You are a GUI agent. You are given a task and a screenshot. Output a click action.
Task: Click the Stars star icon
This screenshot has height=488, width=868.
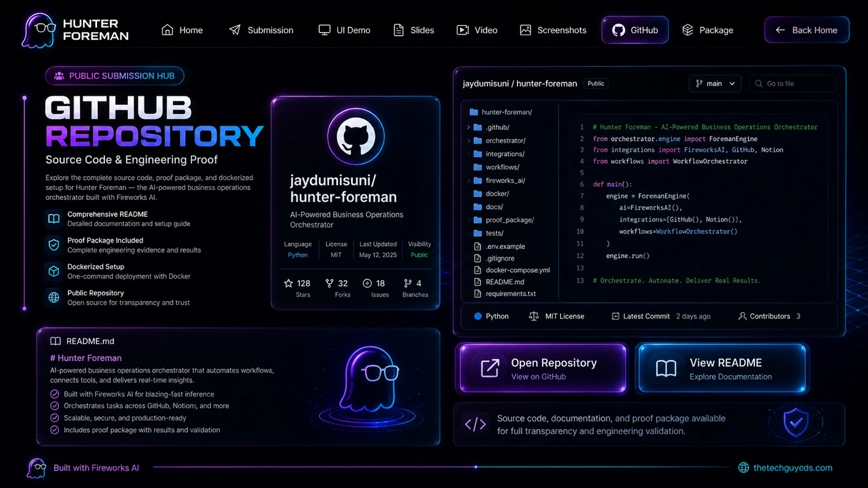click(x=289, y=283)
